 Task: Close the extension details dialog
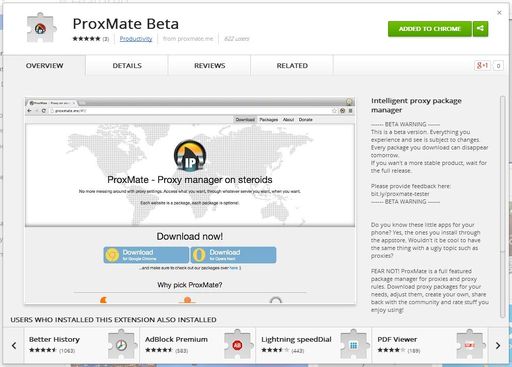(x=499, y=13)
